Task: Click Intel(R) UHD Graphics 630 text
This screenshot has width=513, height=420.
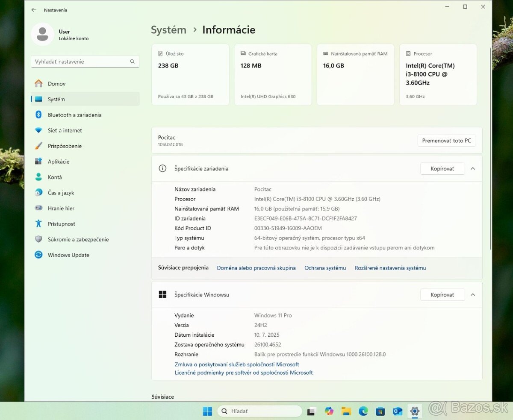Action: click(268, 97)
